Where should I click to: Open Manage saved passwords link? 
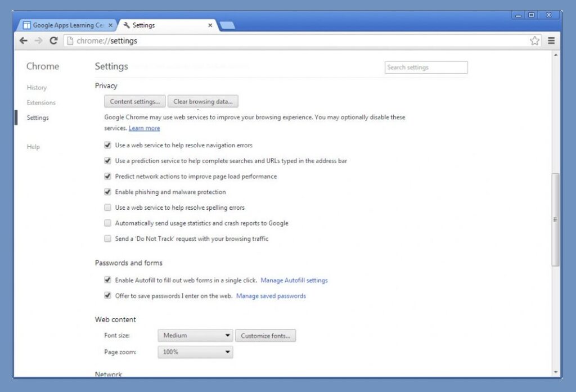click(271, 296)
